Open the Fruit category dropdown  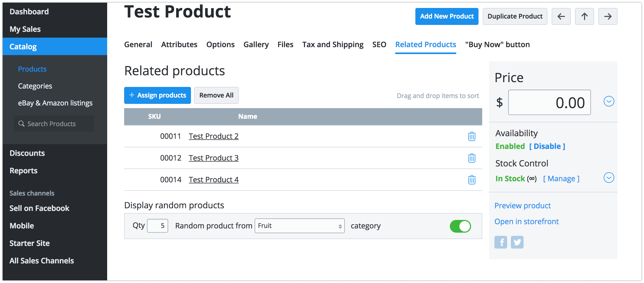299,226
